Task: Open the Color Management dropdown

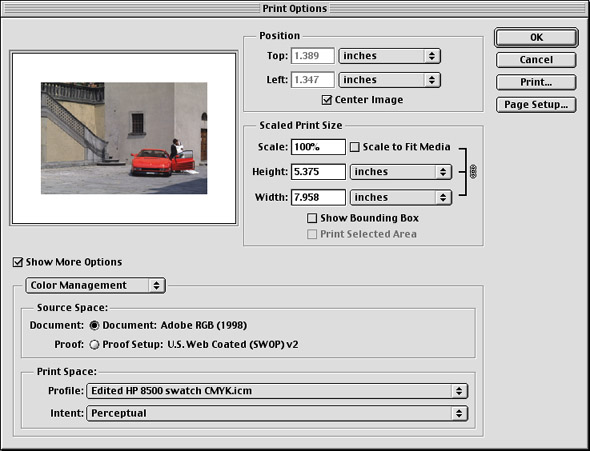Action: point(95,285)
